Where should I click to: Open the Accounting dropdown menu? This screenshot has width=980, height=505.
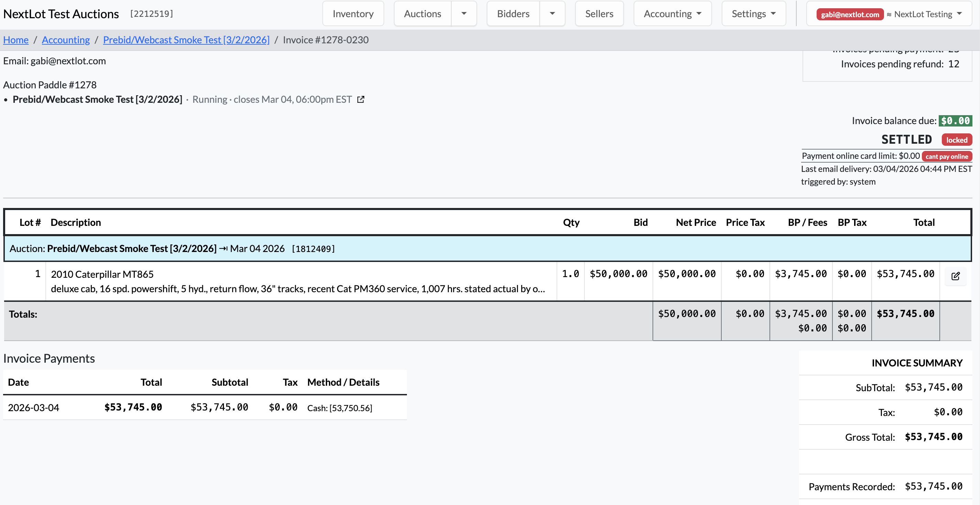(672, 14)
